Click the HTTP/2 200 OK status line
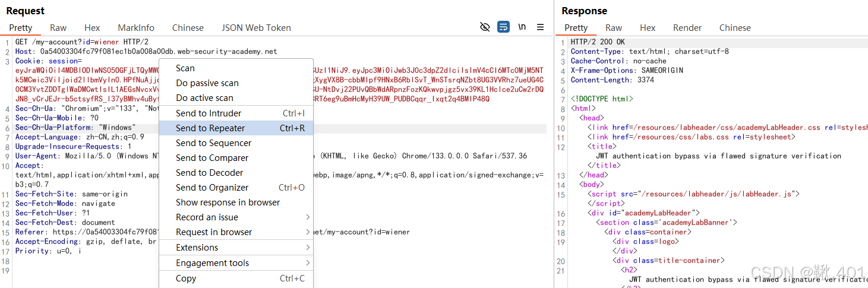Image resolution: width=868 pixels, height=288 pixels. (x=598, y=42)
